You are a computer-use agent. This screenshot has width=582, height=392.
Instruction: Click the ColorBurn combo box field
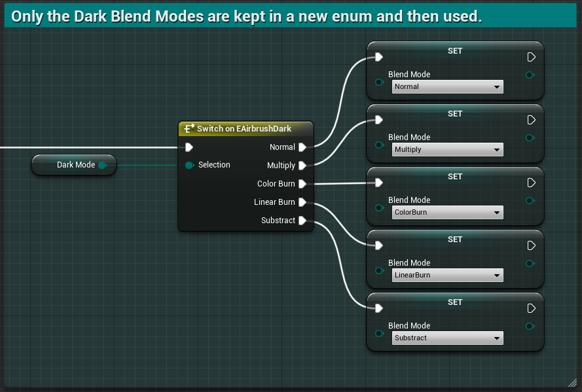point(447,212)
